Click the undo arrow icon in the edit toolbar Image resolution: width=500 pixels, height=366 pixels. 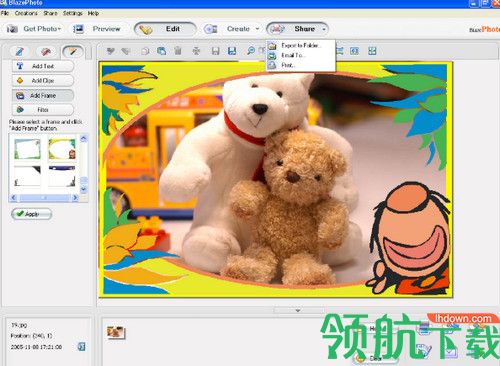[x=110, y=51]
